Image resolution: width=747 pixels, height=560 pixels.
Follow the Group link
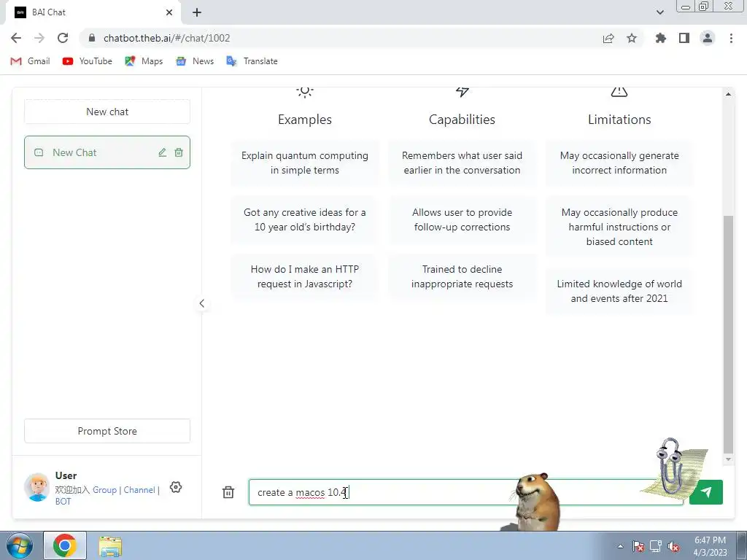click(104, 489)
